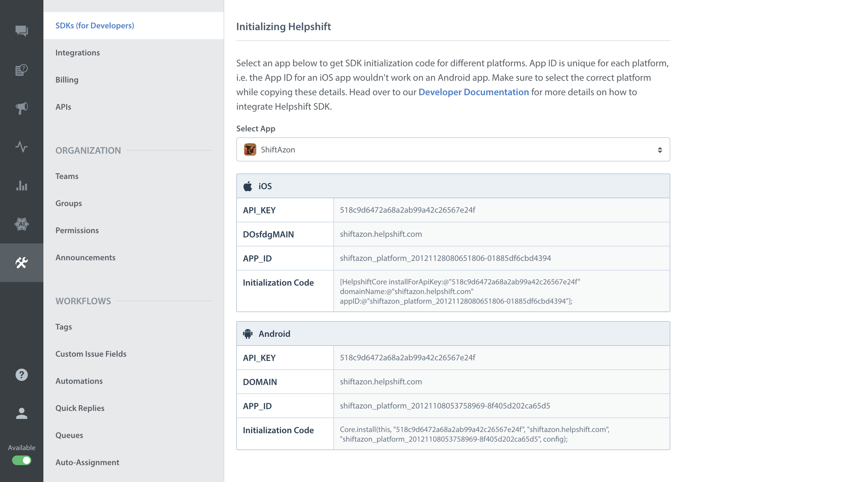Open the AI icon in sidebar
Image resolution: width=868 pixels, height=482 pixels.
click(x=22, y=224)
